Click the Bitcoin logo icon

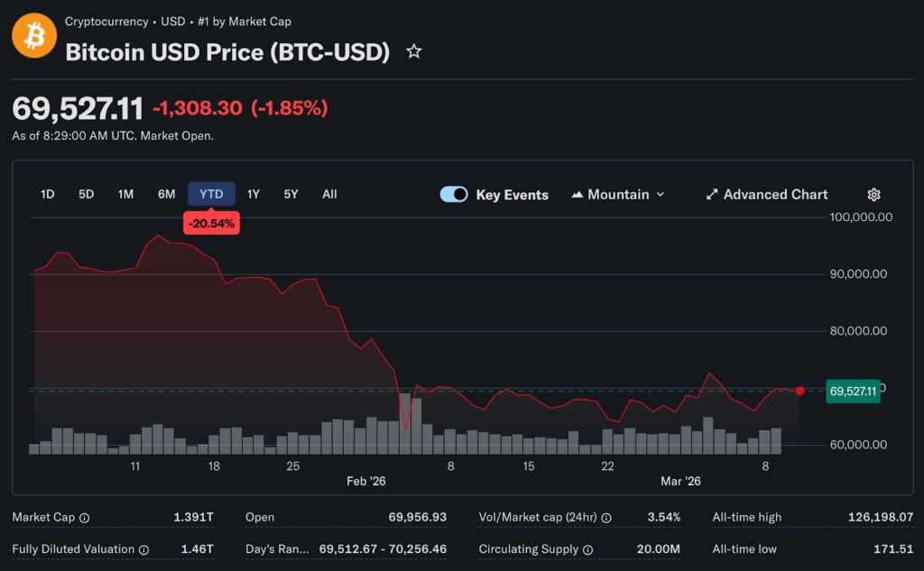34,36
